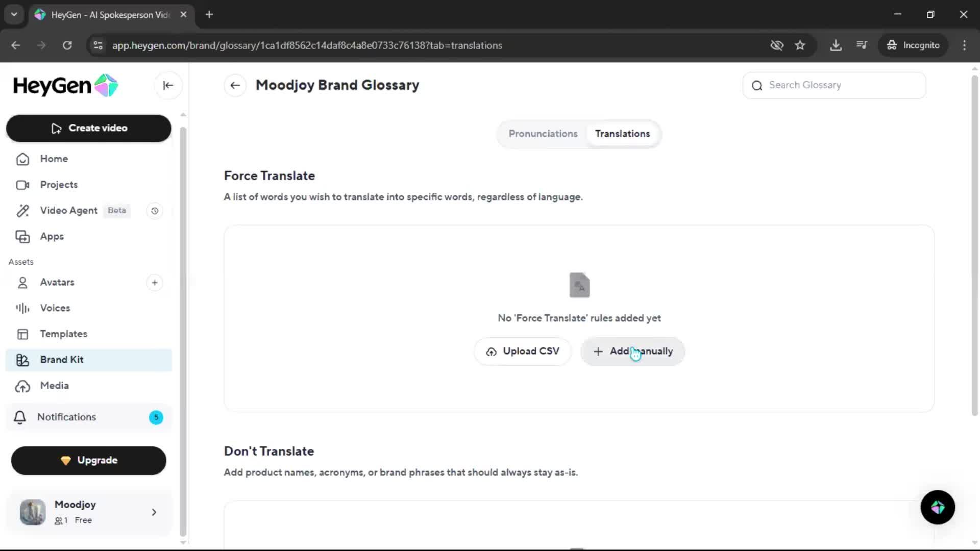Open the browser tab search dropdown
The image size is (980, 551).
(14, 14)
